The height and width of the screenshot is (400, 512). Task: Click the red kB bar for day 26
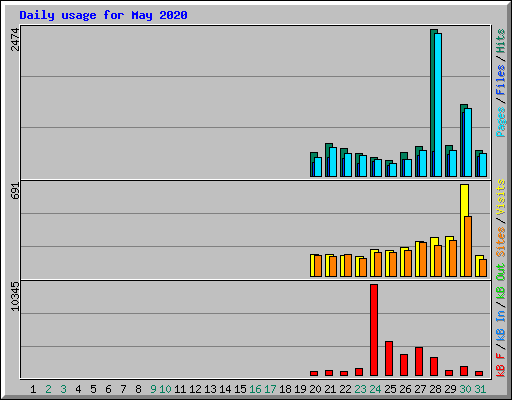404,365
